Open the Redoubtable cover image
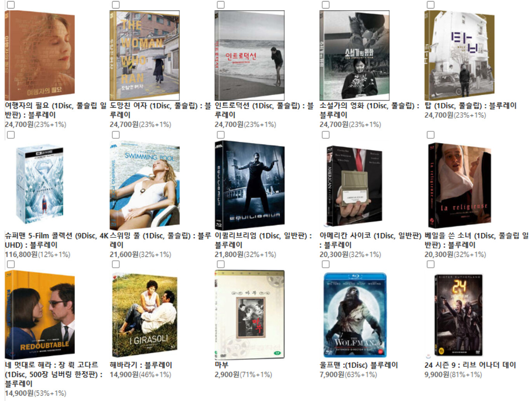Viewport: 532px width, 401px height. click(x=40, y=315)
